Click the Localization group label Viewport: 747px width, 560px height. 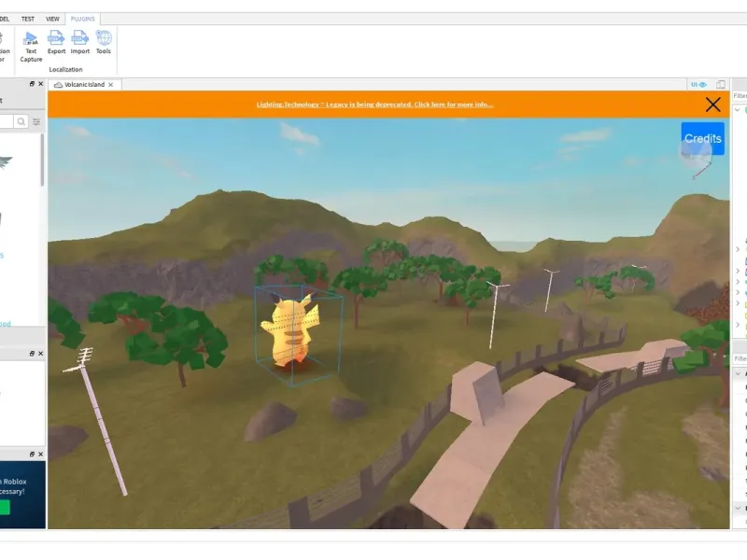(65, 69)
